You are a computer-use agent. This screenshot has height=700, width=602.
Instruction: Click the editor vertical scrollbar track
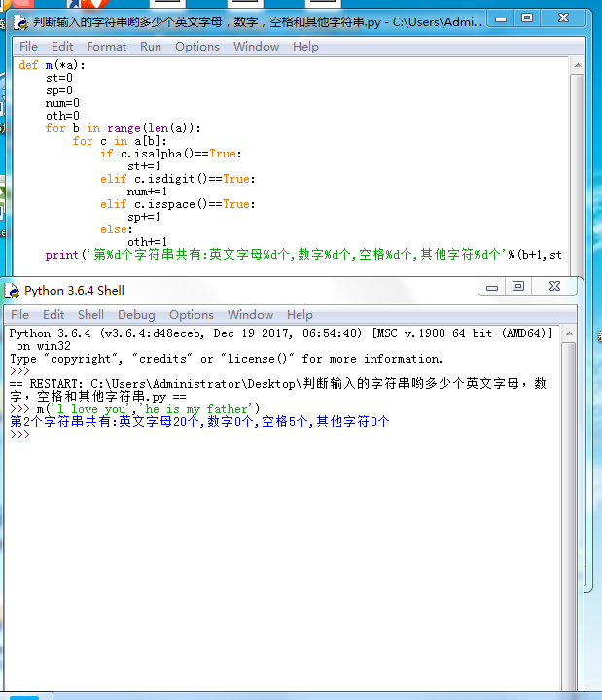578,174
